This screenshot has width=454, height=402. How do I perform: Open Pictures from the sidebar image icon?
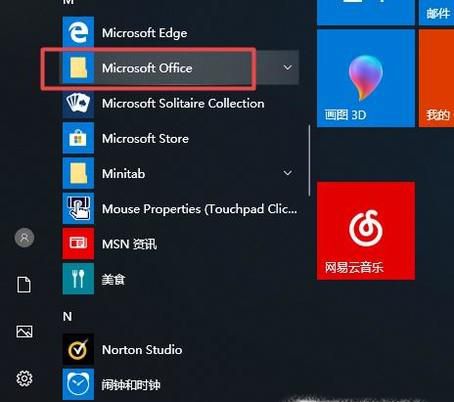tap(24, 332)
